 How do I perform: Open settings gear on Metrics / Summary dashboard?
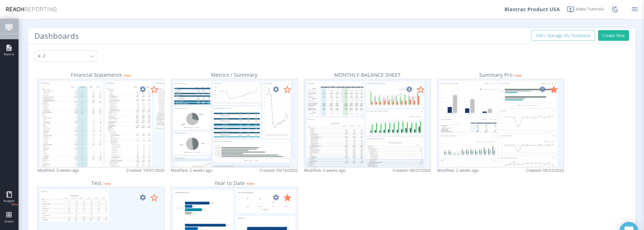(x=276, y=89)
